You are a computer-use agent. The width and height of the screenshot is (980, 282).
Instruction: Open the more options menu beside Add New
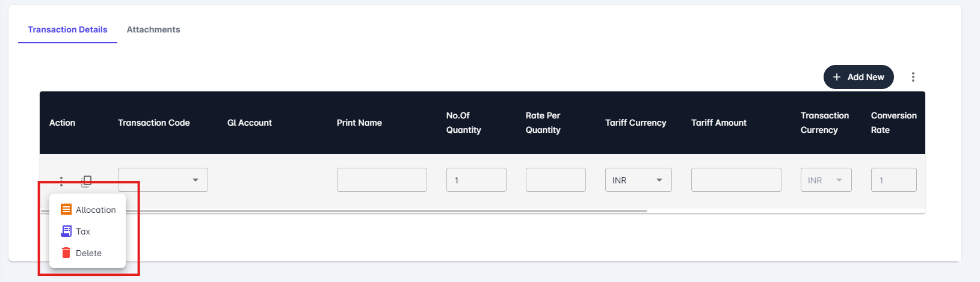pos(913,77)
